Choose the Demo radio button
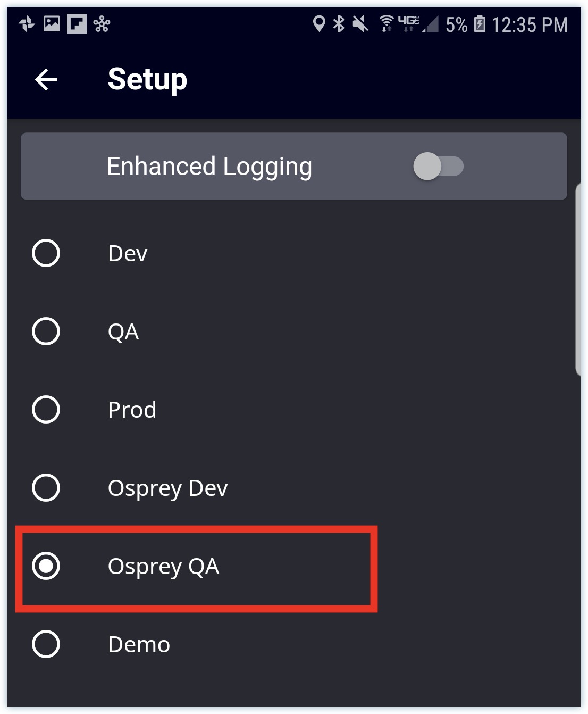 (46, 644)
